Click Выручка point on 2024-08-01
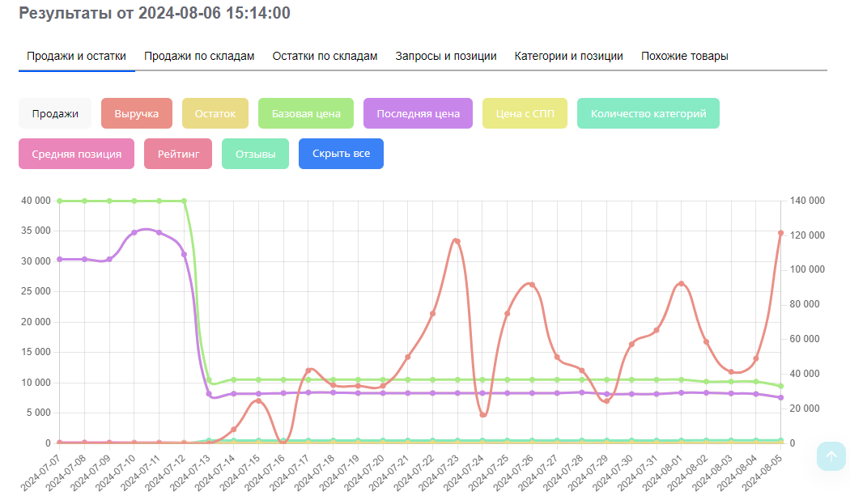Screen dimensions: 850x504 point(682,284)
